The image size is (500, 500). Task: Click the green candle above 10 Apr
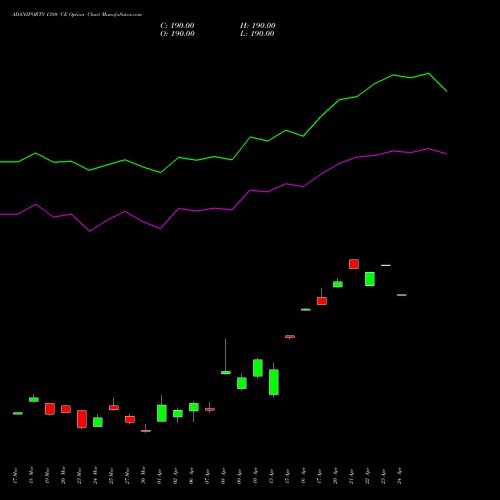[x=258, y=368]
